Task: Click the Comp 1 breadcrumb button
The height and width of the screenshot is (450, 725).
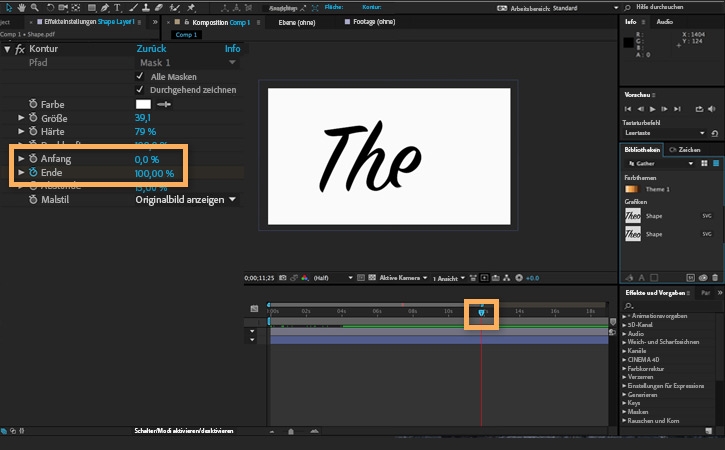Action: click(186, 35)
